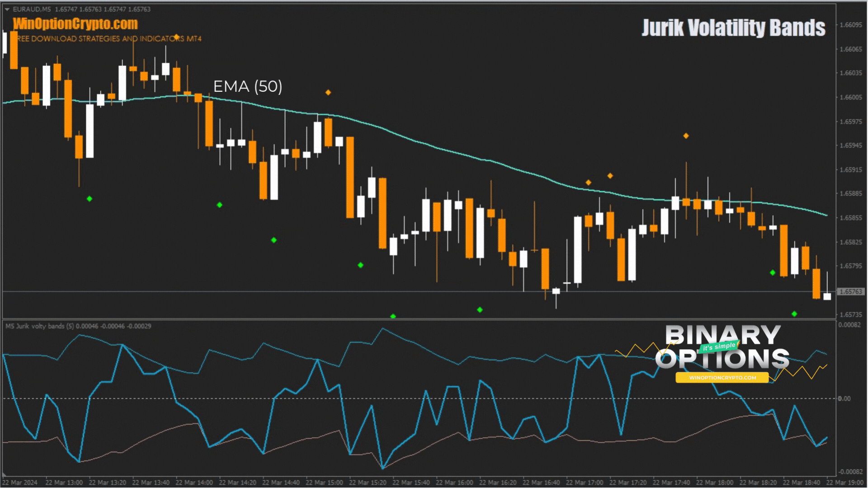Select the orange diamond overlapping the INDICATORS subtitle
Image resolution: width=868 pixels, height=488 pixels.
(177, 37)
